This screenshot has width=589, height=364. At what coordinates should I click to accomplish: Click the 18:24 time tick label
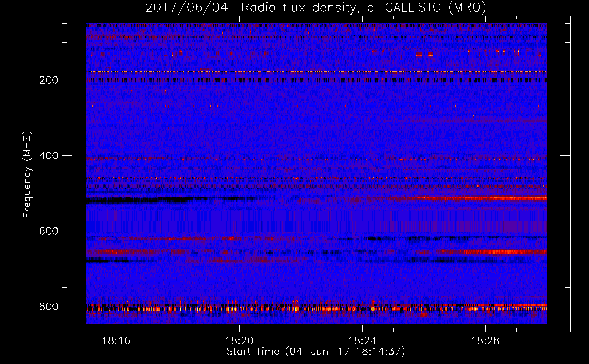[x=362, y=341]
